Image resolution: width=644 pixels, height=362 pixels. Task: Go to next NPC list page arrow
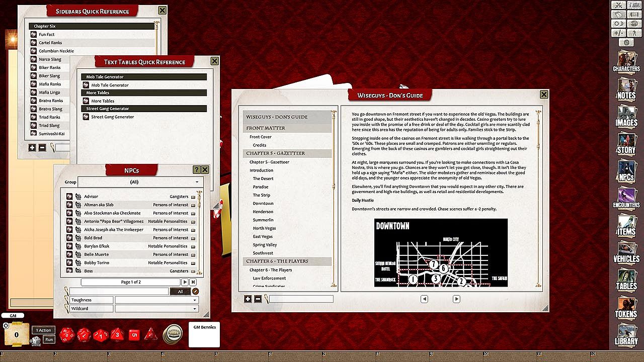point(185,283)
